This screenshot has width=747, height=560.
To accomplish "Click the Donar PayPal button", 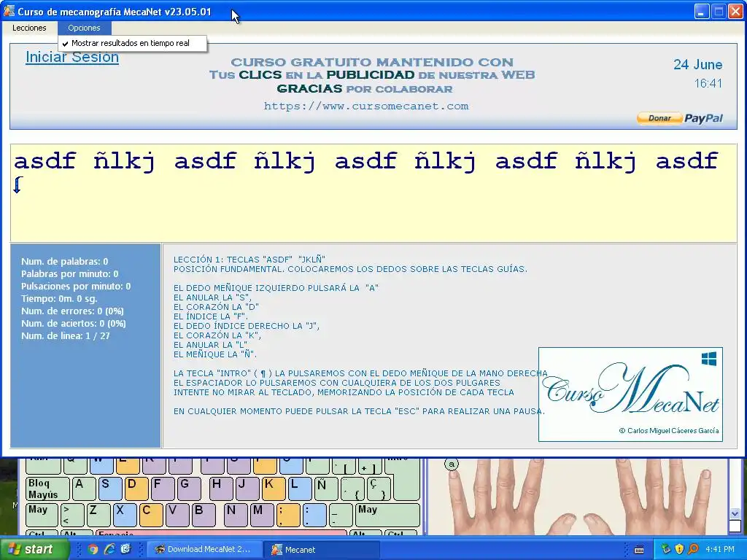I will pos(680,118).
